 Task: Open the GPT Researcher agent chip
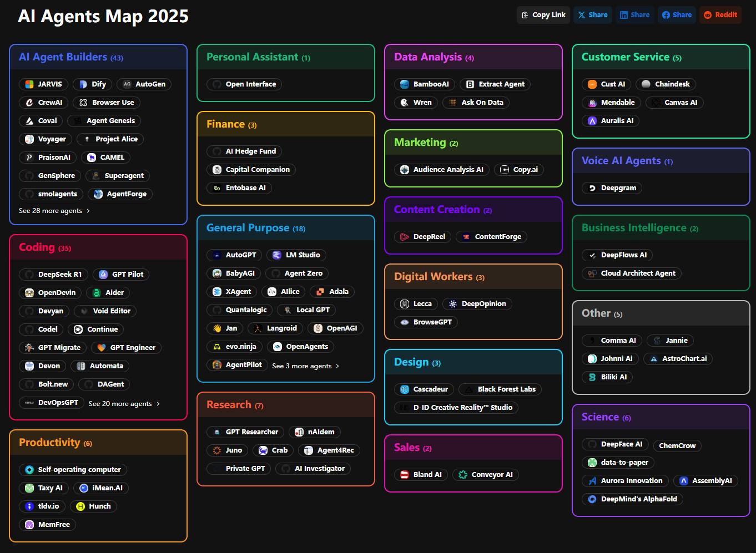click(x=245, y=432)
